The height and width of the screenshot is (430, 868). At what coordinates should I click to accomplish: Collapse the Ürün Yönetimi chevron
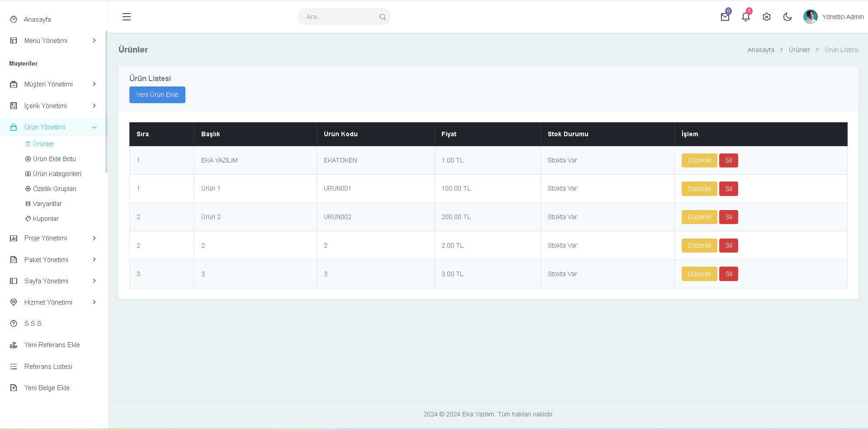pos(94,127)
